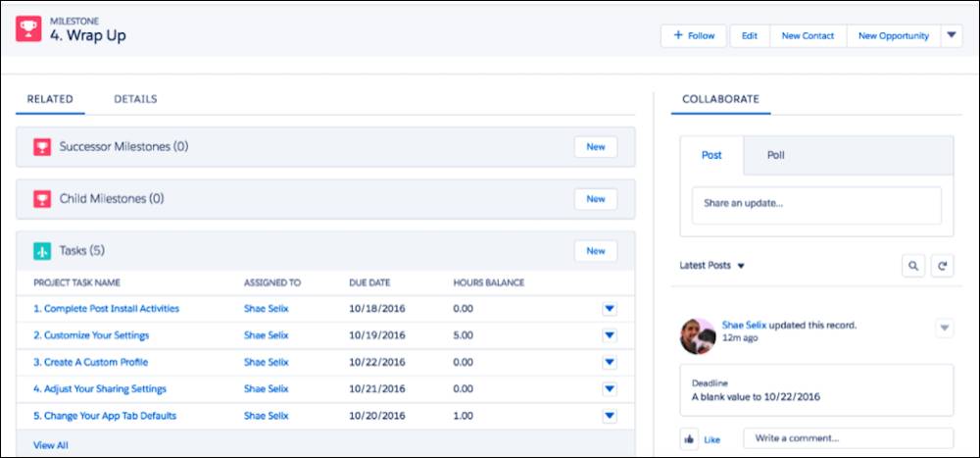Viewport: 980px width, 458px height.
Task: Open task 2. Customize Your Settings
Action: coord(91,335)
